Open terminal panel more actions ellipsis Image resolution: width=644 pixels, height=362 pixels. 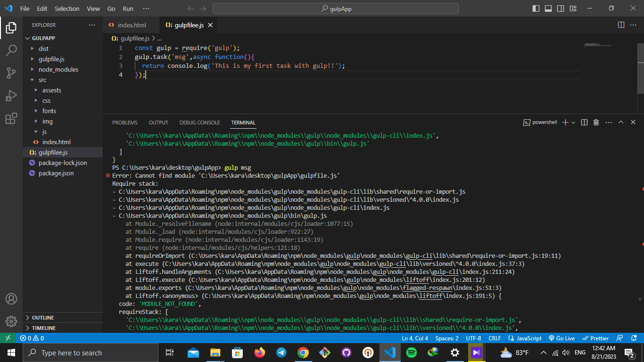tap(608, 122)
